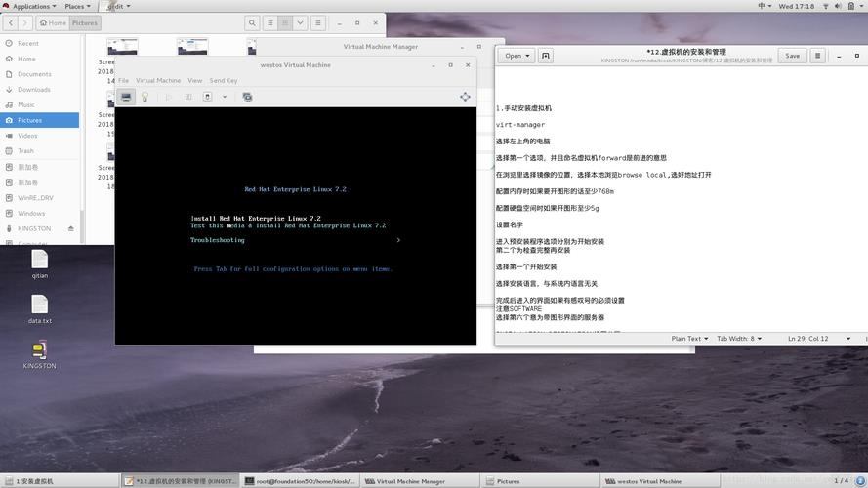Open the Plain Text language dropdown
Image resolution: width=868 pixels, height=488 pixels.
(x=689, y=338)
